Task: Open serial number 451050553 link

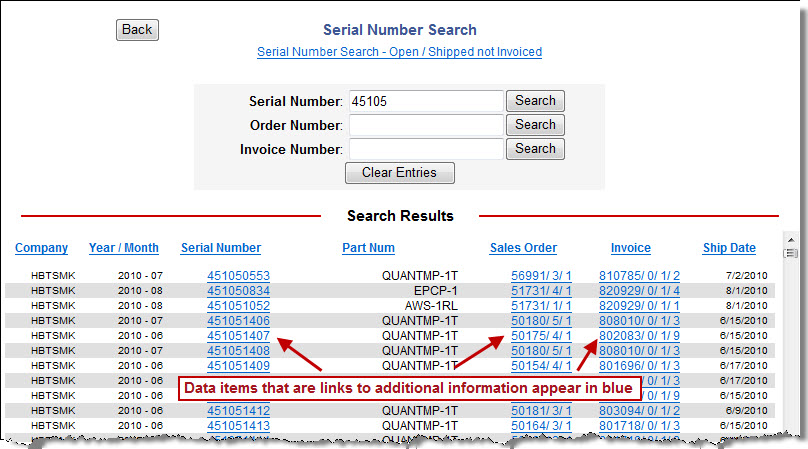Action: click(x=238, y=276)
